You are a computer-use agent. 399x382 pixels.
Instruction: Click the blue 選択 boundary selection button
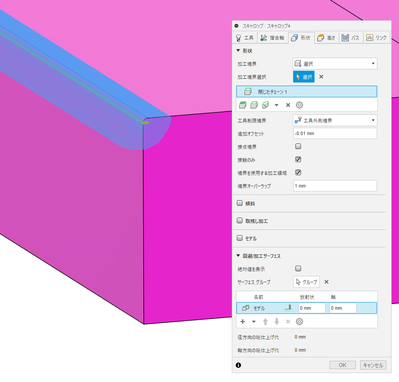pyautogui.click(x=304, y=77)
